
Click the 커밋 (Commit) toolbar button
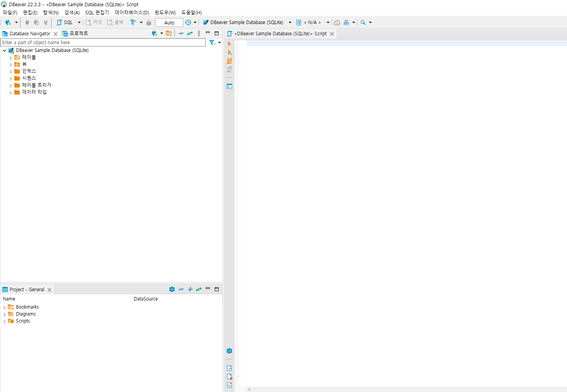pyautogui.click(x=94, y=22)
